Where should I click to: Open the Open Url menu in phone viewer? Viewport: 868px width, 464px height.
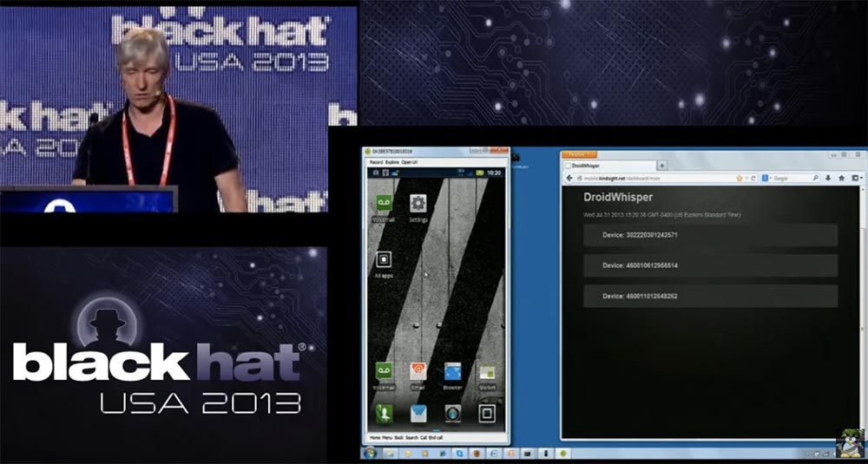[409, 162]
